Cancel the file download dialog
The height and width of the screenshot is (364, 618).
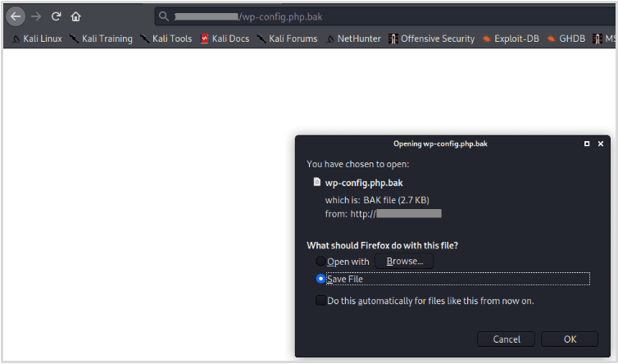[x=506, y=339]
